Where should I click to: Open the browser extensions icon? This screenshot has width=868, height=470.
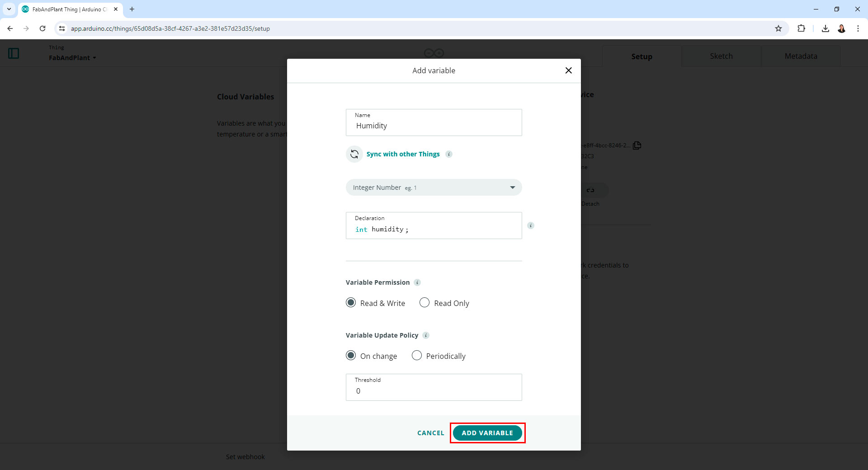[801, 28]
